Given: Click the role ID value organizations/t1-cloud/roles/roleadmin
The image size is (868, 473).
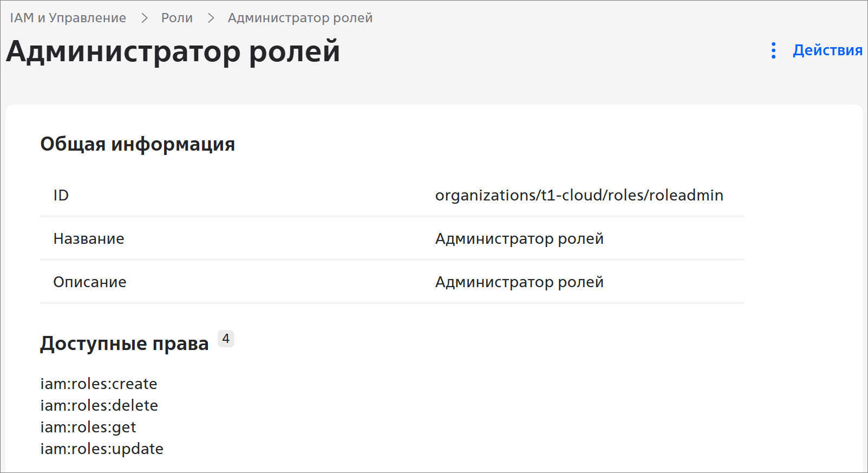Looking at the screenshot, I should pyautogui.click(x=579, y=195).
